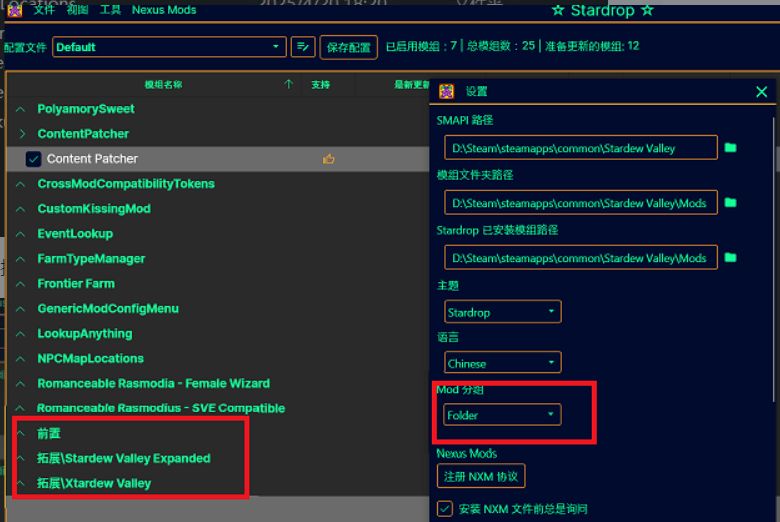Viewport: 780px width, 522px height.
Task: Select the 前置 group row
Action: pos(218,433)
